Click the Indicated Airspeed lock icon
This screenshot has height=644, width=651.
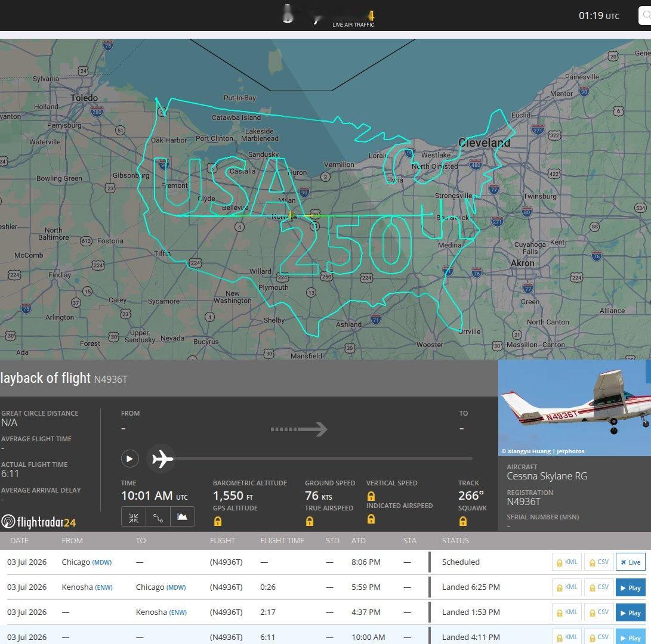pos(371,519)
